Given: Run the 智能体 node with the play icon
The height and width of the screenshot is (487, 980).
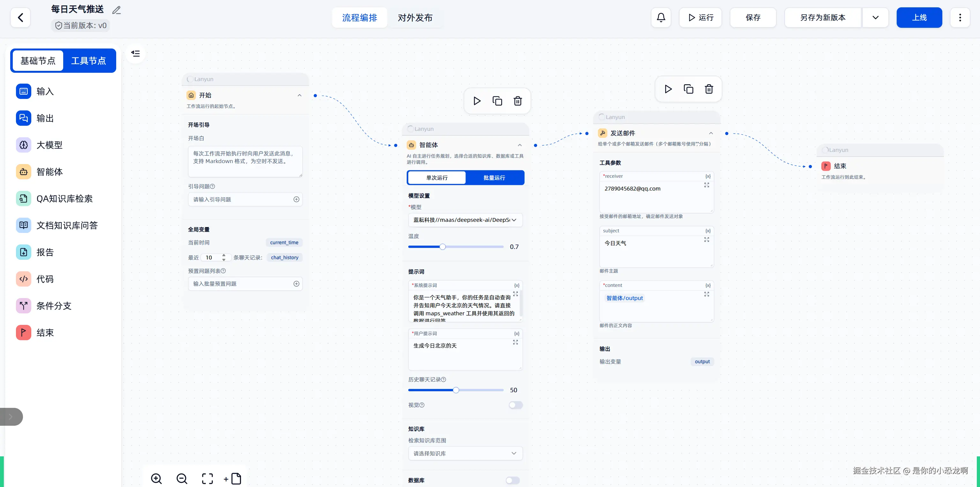Looking at the screenshot, I should coord(477,101).
